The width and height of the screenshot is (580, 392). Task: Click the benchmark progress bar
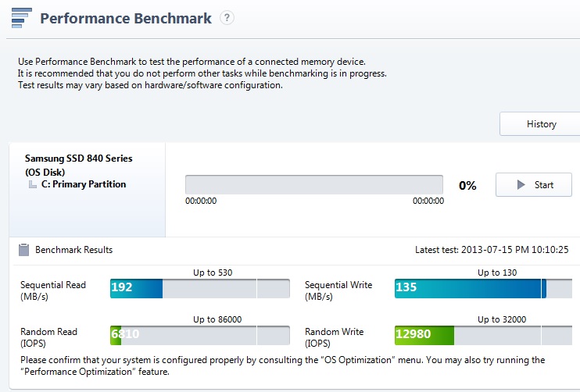click(314, 185)
